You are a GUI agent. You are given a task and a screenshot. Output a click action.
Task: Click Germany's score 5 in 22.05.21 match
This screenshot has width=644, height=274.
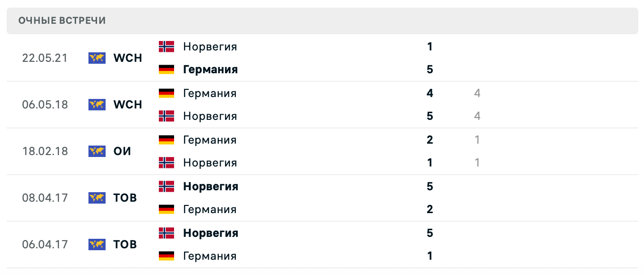pyautogui.click(x=430, y=69)
